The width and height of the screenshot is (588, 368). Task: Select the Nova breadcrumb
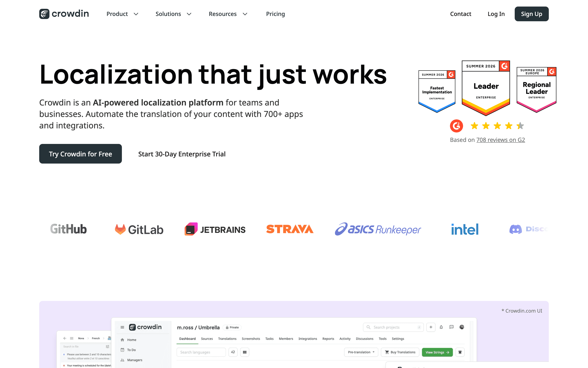pos(81,338)
